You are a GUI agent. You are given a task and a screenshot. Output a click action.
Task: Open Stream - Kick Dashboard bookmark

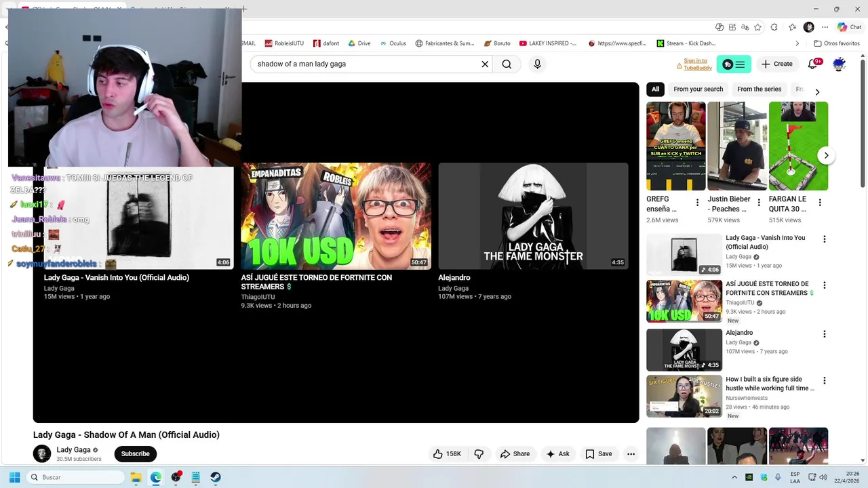click(686, 43)
